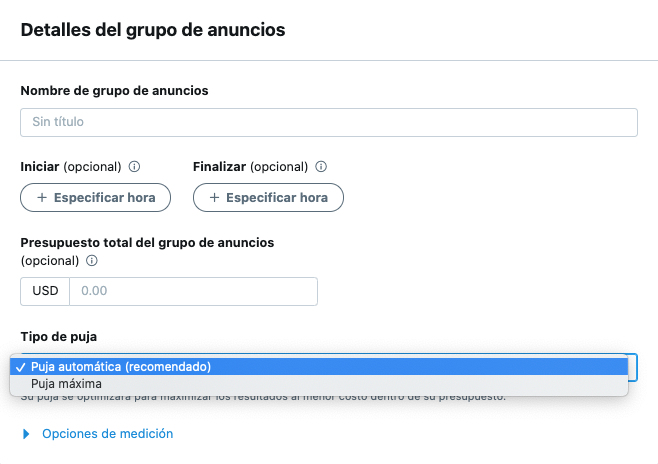Click the Detalles del grupo de anuncios heading
Image resolution: width=658 pixels, height=464 pixels.
[153, 30]
